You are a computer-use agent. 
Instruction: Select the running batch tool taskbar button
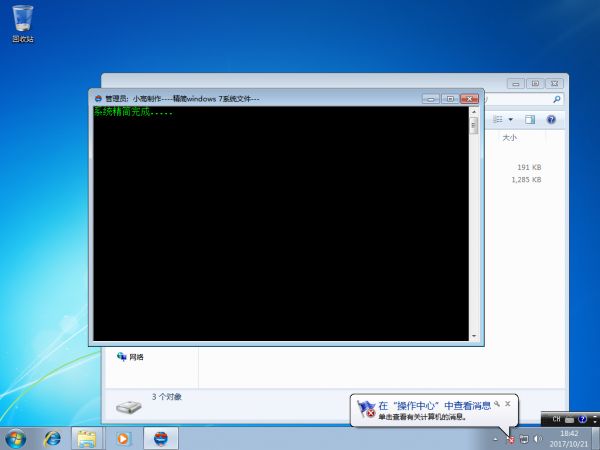(161, 439)
